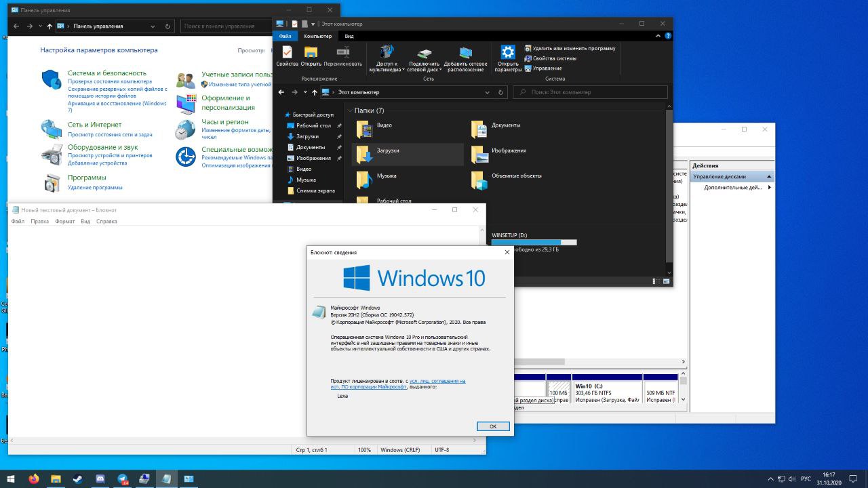Open Система и безопасность in Control Panel
Image resolution: width=868 pixels, height=488 pixels.
click(x=106, y=73)
